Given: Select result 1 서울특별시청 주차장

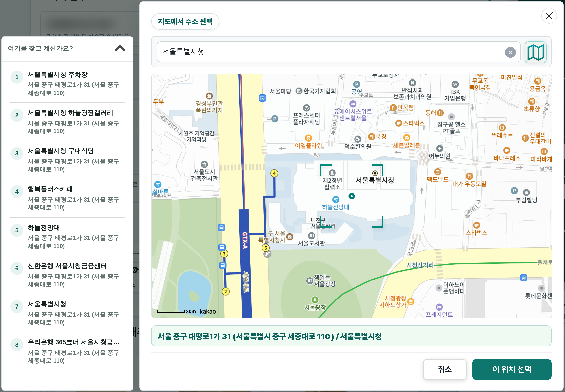Looking at the screenshot, I should (x=67, y=84).
